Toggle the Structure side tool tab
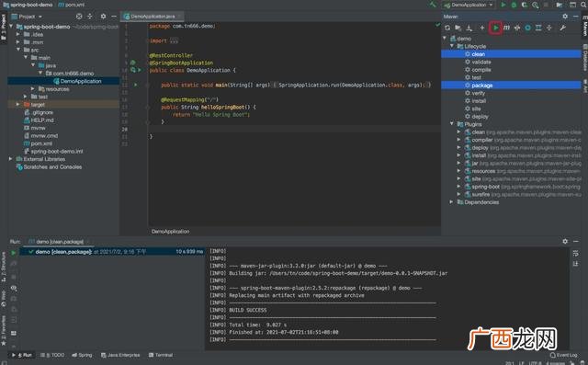The height and width of the screenshot is (365, 588). pyautogui.click(x=4, y=268)
